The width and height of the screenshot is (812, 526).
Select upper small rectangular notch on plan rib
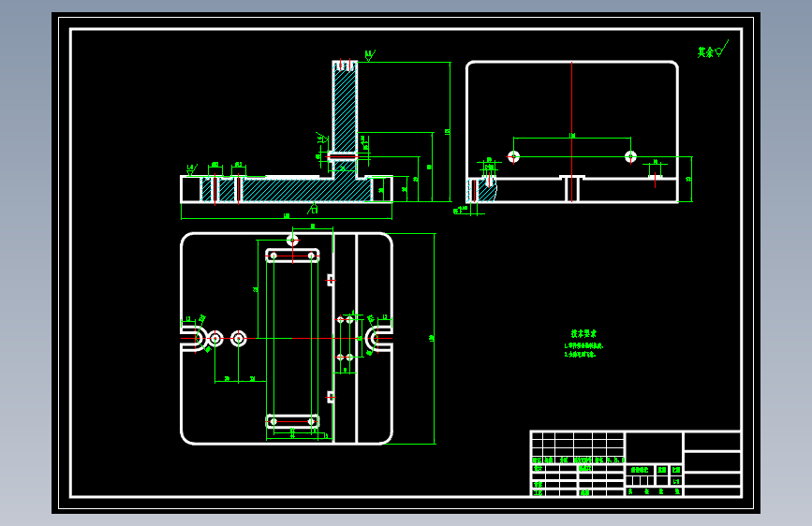pos(331,280)
